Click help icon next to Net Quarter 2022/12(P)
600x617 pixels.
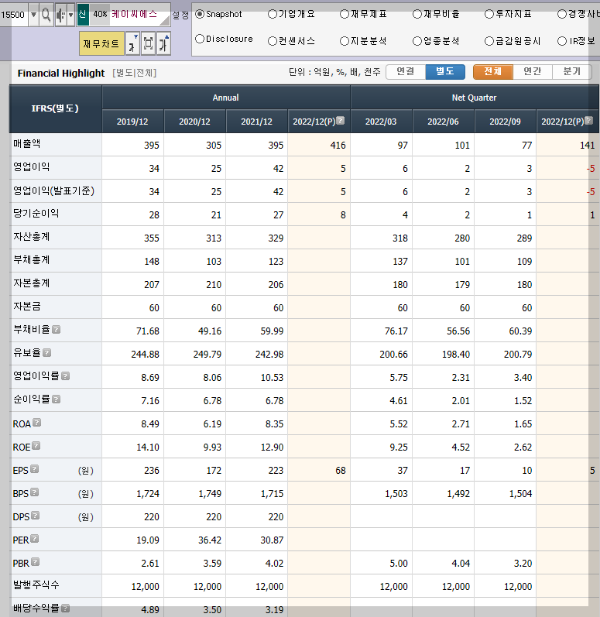click(589, 120)
